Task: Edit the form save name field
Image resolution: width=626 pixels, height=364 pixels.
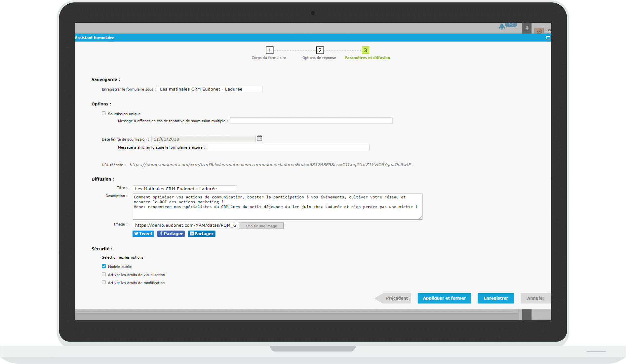Action: click(x=210, y=89)
